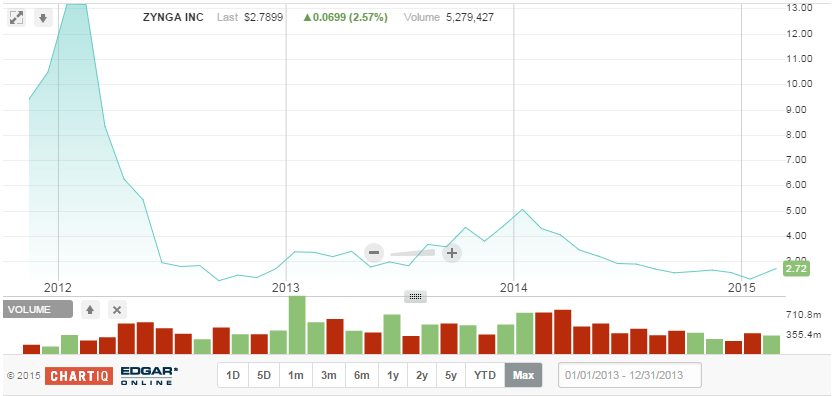Click the Last price $2.7899 value

coord(263,18)
